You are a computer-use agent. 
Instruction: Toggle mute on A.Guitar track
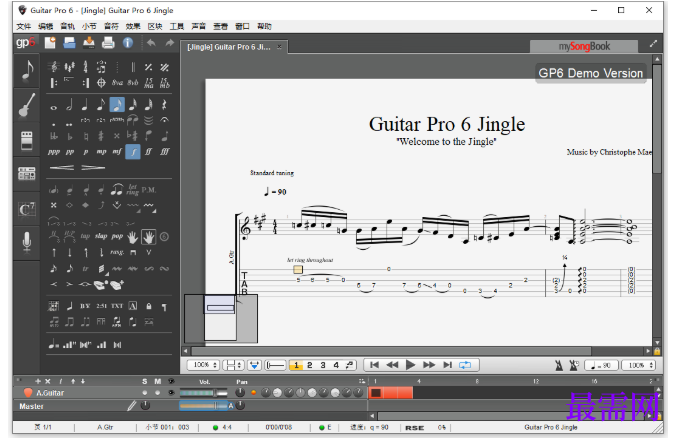point(157,393)
